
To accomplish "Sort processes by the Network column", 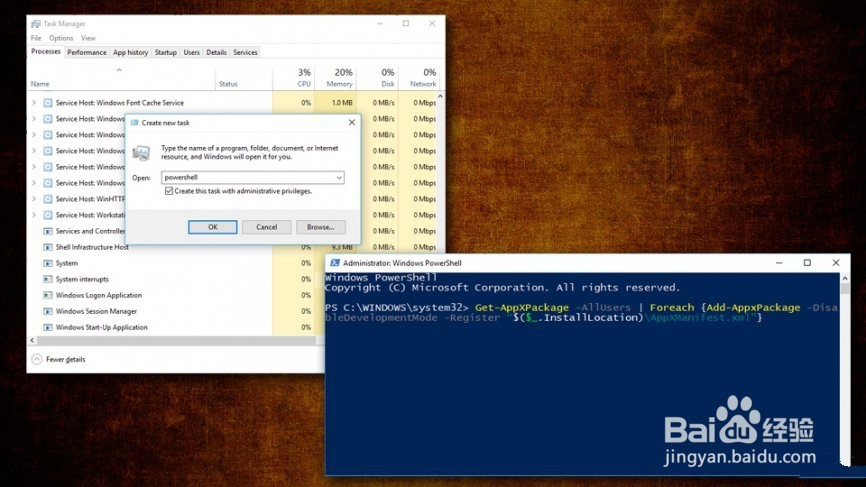I will tap(419, 78).
